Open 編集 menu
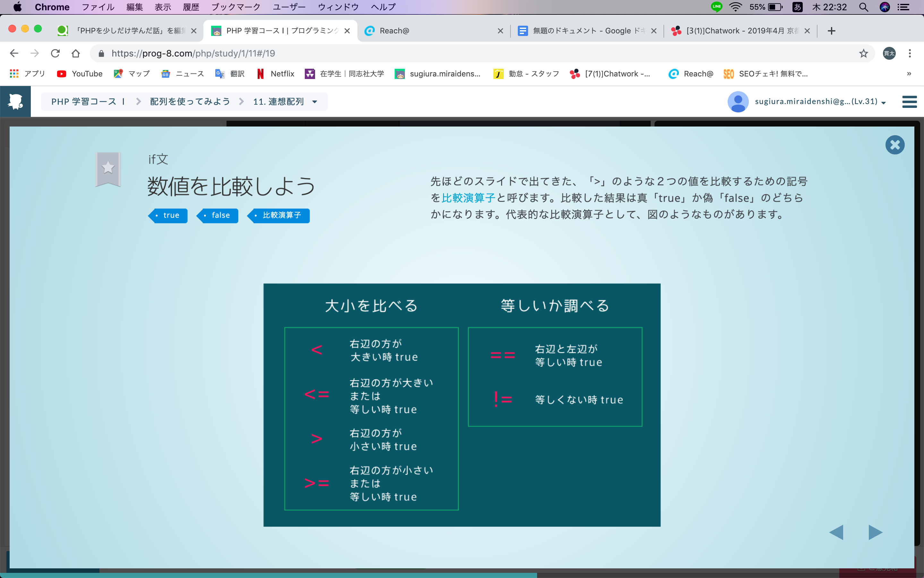The height and width of the screenshot is (578, 924). point(134,7)
